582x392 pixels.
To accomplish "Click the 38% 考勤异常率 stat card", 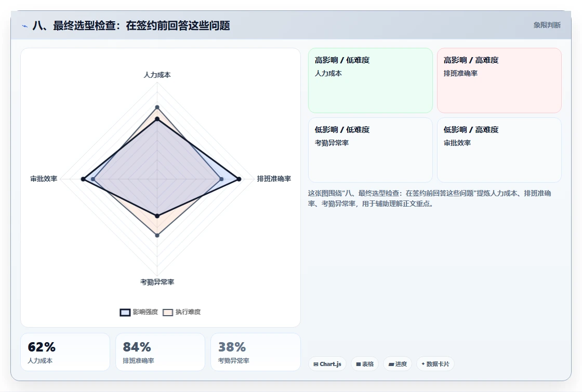I will tap(255, 352).
